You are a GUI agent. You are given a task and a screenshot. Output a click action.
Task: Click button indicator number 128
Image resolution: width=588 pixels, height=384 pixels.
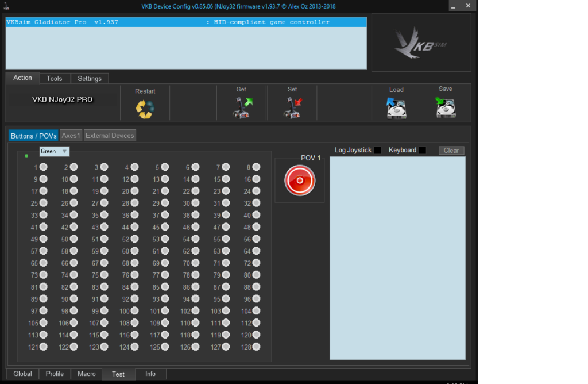point(256,347)
